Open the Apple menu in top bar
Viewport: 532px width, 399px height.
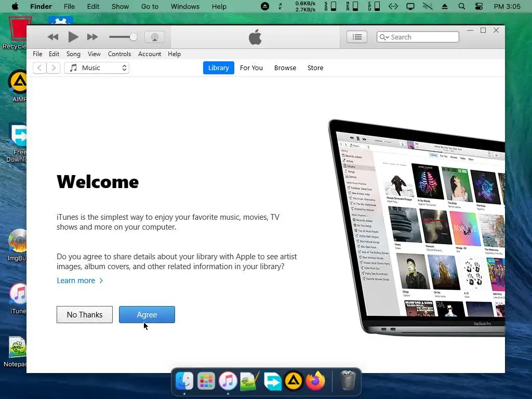pos(15,6)
